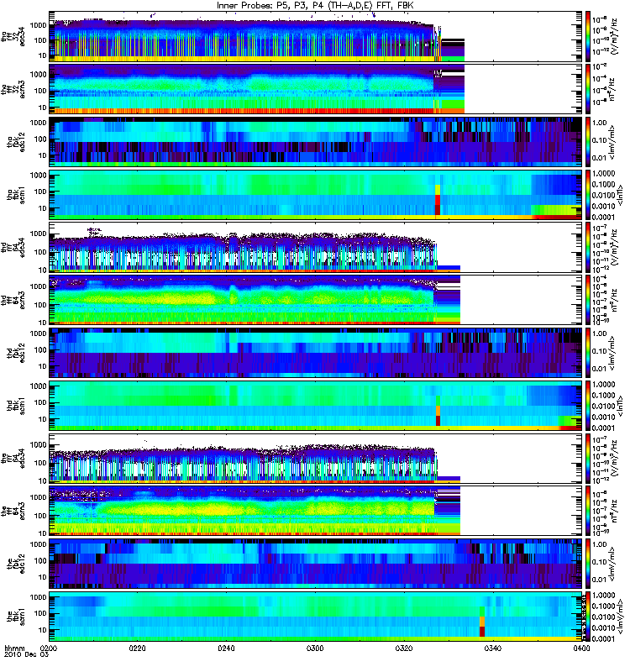The image size is (630, 672).
Task: Click the color bar of tha fff edc34 panel
Action: [587, 37]
